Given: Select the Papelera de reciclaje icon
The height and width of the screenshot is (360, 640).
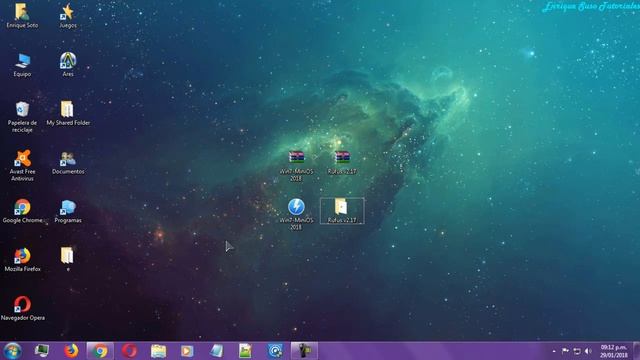Looking at the screenshot, I should coord(22,117).
